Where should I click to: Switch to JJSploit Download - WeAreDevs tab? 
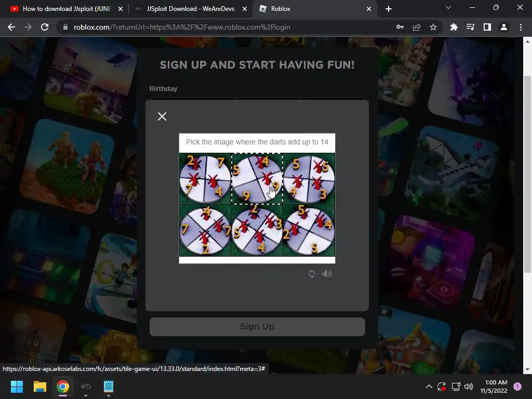[190, 9]
